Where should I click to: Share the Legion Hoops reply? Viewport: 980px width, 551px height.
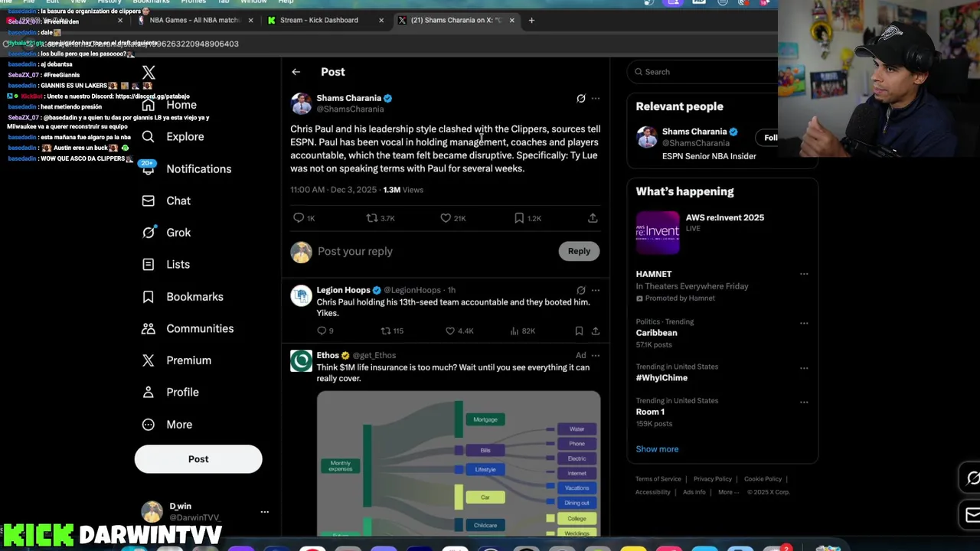tap(595, 331)
